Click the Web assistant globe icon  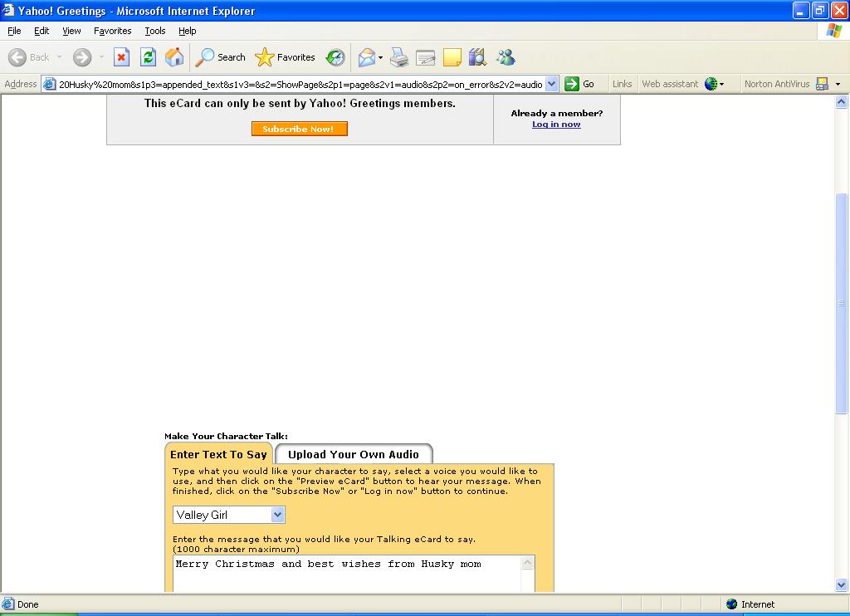(711, 84)
